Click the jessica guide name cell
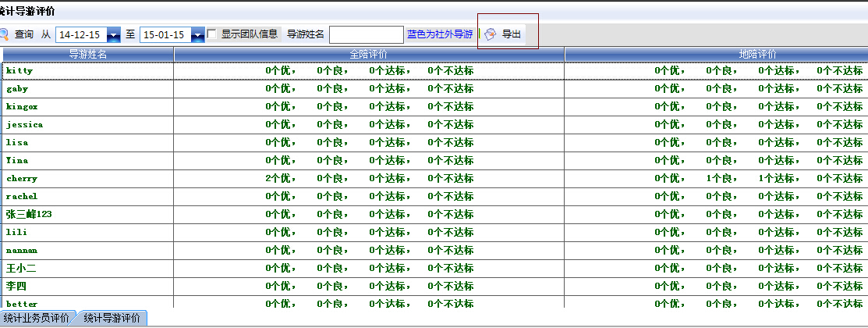Image resolution: width=868 pixels, height=328 pixels. (24, 125)
